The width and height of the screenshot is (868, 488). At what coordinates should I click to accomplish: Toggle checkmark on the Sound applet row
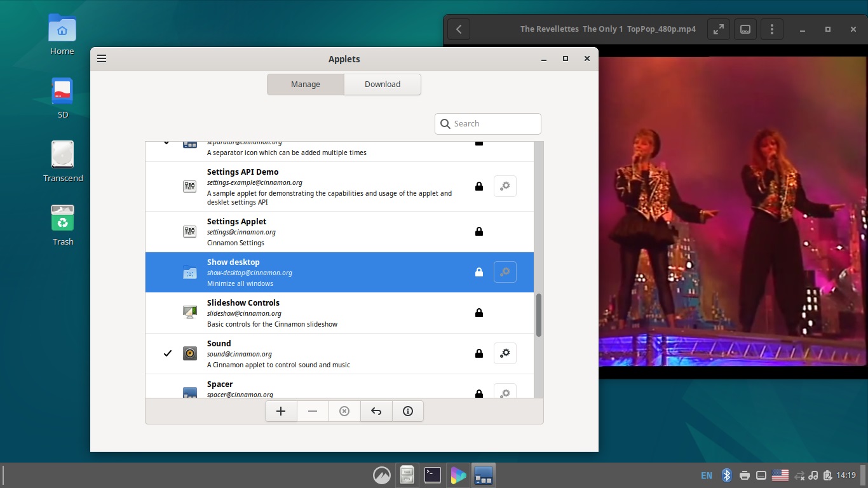click(168, 353)
